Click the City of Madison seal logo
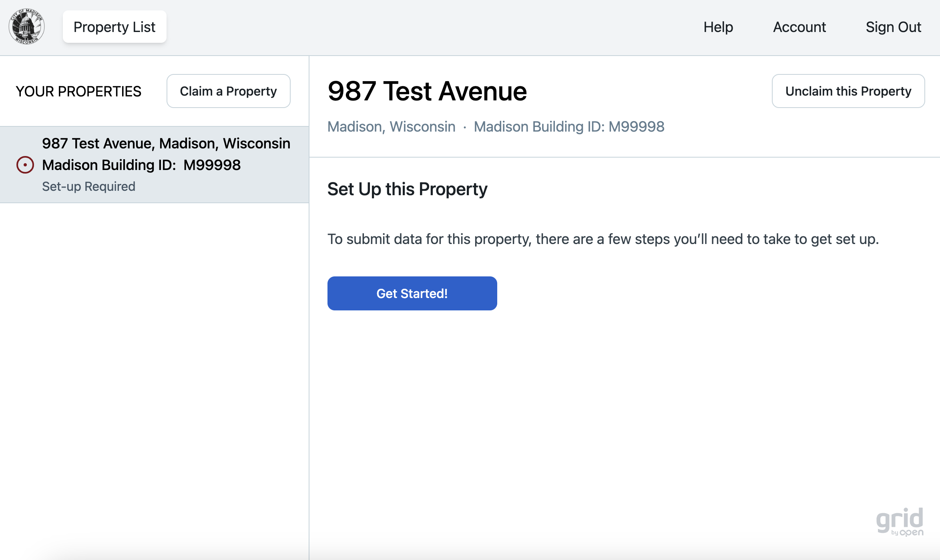This screenshot has height=560, width=940. [26, 27]
